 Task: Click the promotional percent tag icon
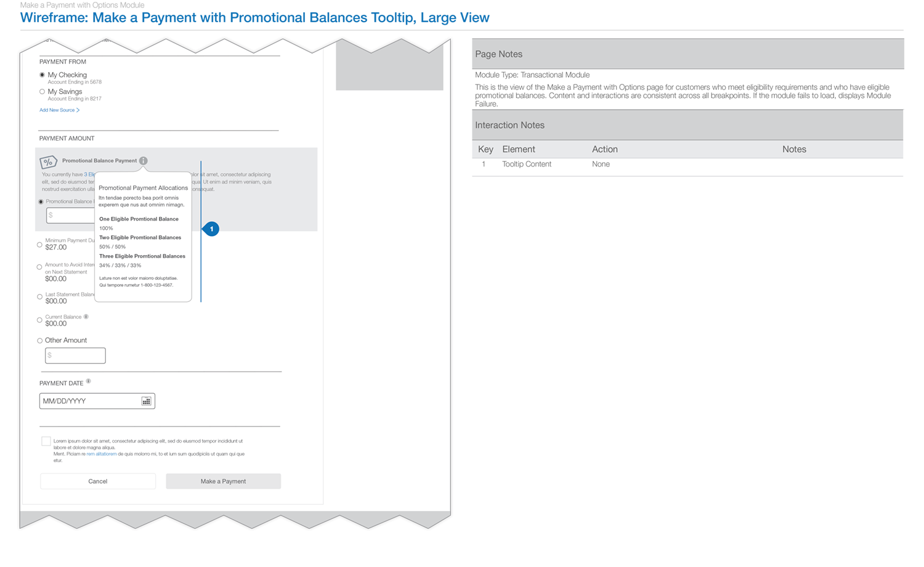coord(49,162)
